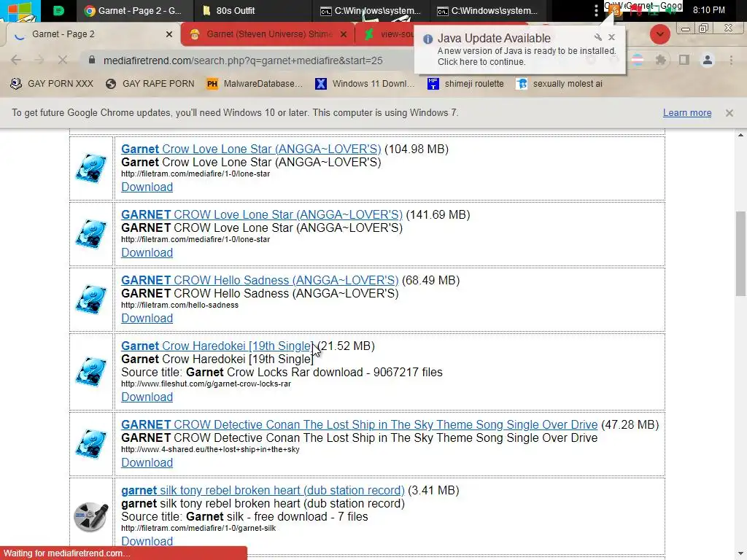Click the 8:10 PM system clock
Image resolution: width=747 pixels, height=560 pixels.
point(709,10)
